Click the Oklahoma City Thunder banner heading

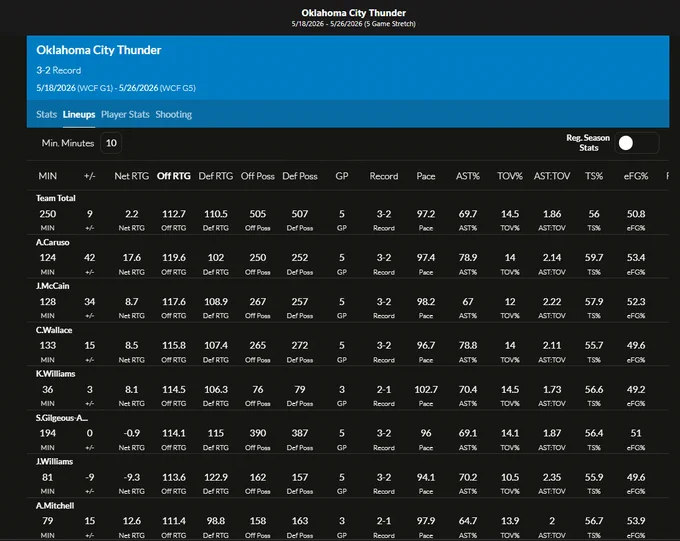pos(98,50)
